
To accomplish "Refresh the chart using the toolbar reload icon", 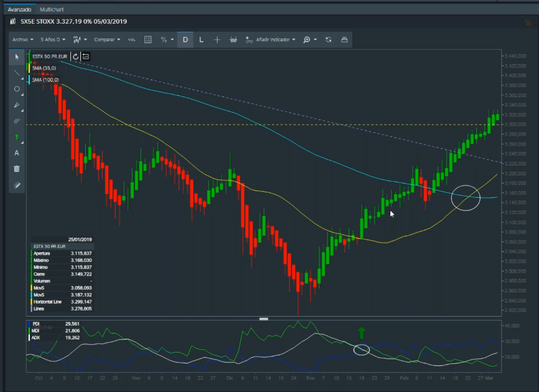I will pos(329,39).
